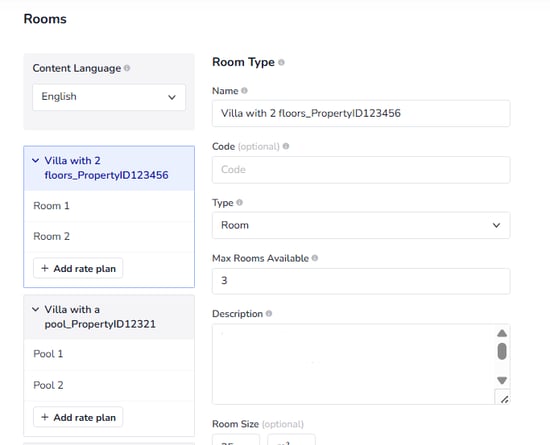
Task: Select Room 2 rate plan
Action: coord(109,237)
